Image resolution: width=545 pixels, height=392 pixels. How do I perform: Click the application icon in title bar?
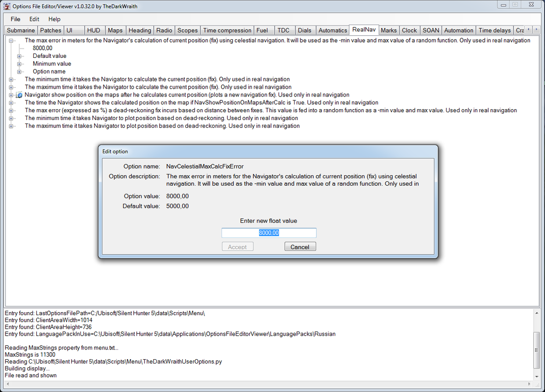point(6,6)
